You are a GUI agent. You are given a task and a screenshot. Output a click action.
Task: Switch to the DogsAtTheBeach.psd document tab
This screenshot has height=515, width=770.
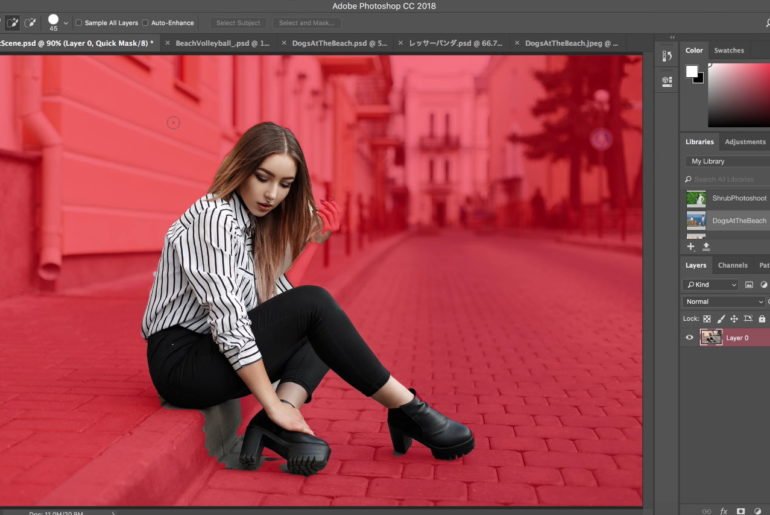tap(339, 43)
